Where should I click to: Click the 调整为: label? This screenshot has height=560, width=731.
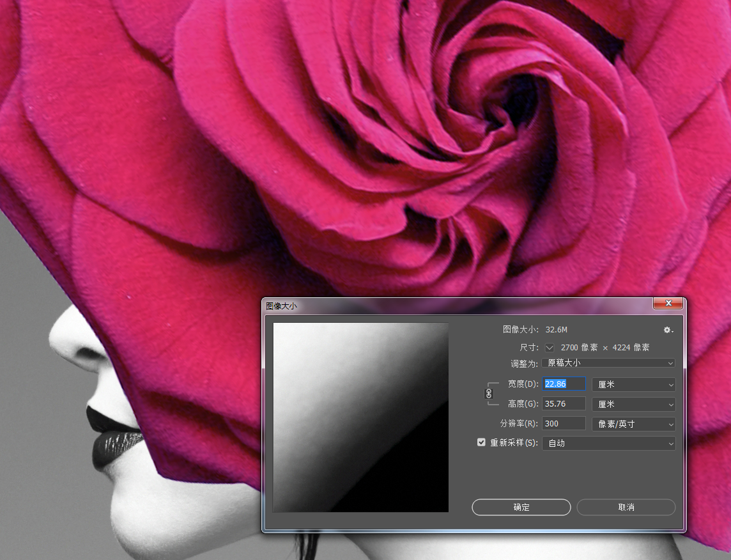pos(525,363)
